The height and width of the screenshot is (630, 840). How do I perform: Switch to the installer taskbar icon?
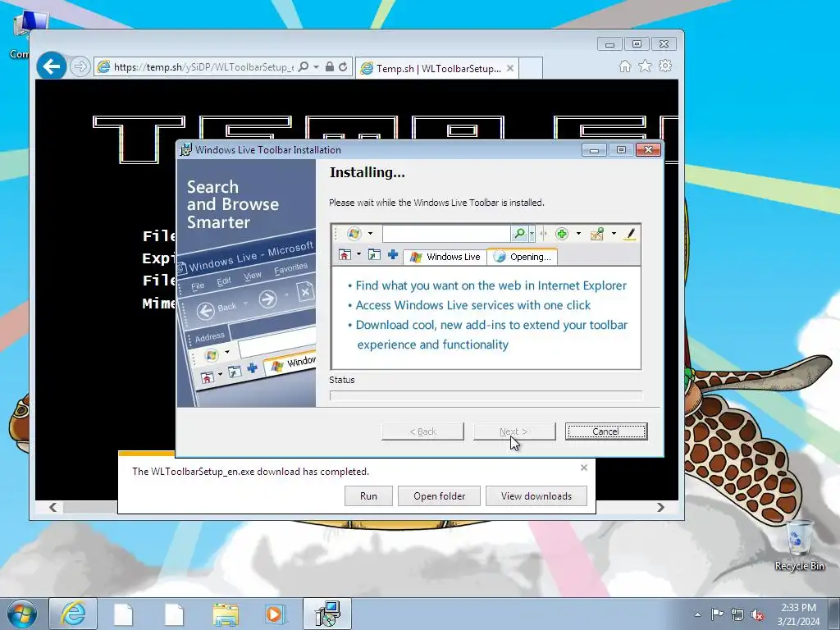pyautogui.click(x=327, y=614)
